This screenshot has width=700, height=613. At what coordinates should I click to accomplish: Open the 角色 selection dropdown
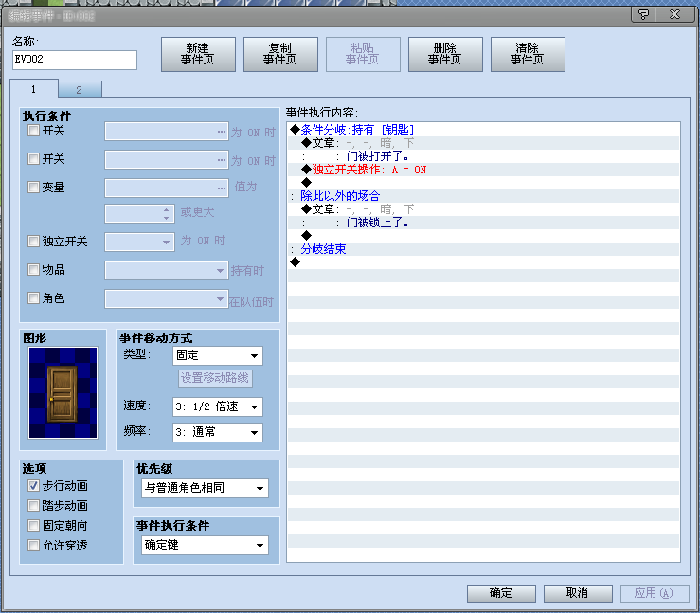[167, 298]
